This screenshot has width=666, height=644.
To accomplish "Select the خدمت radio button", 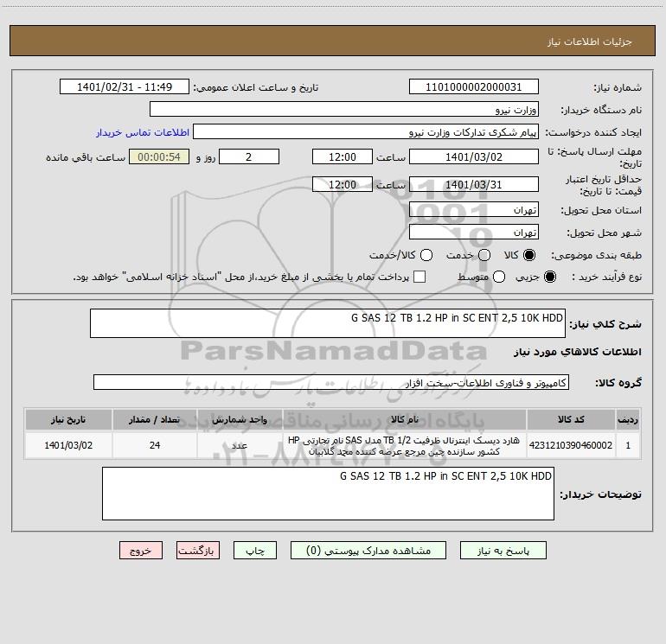I will coord(484,255).
